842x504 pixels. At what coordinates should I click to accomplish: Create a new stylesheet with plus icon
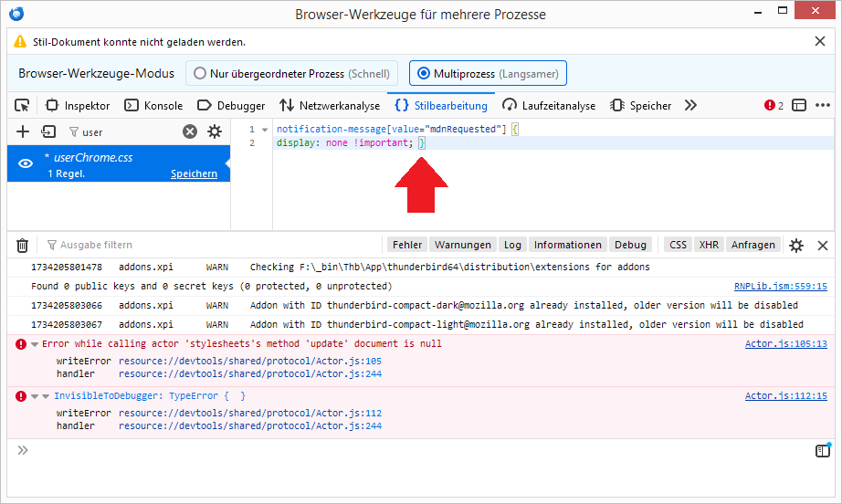click(23, 131)
